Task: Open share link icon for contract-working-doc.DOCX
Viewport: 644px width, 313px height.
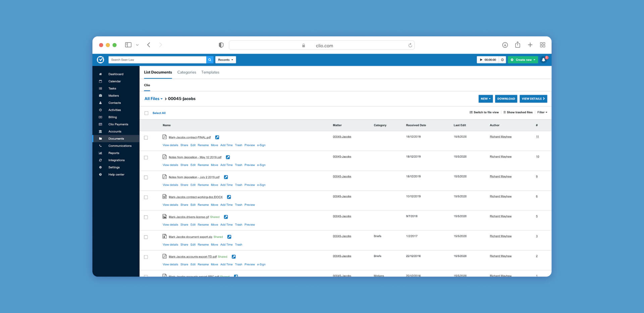Action: click(229, 197)
